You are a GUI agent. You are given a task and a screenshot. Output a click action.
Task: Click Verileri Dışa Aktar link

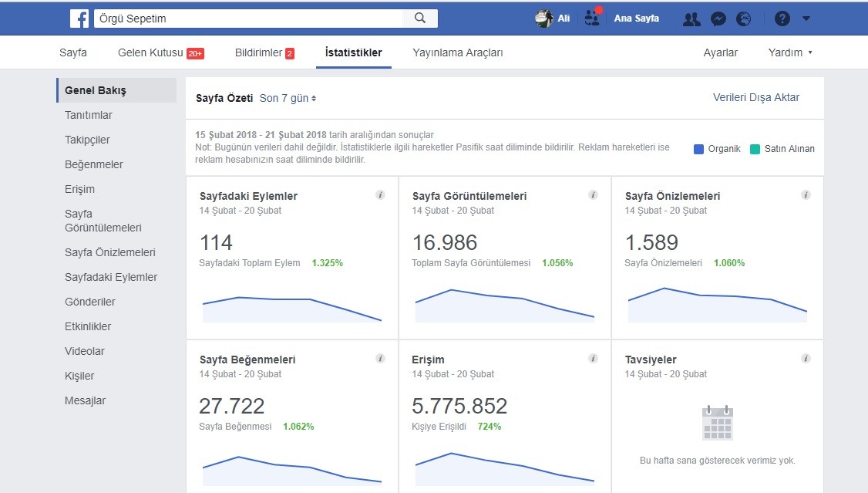pyautogui.click(x=755, y=97)
